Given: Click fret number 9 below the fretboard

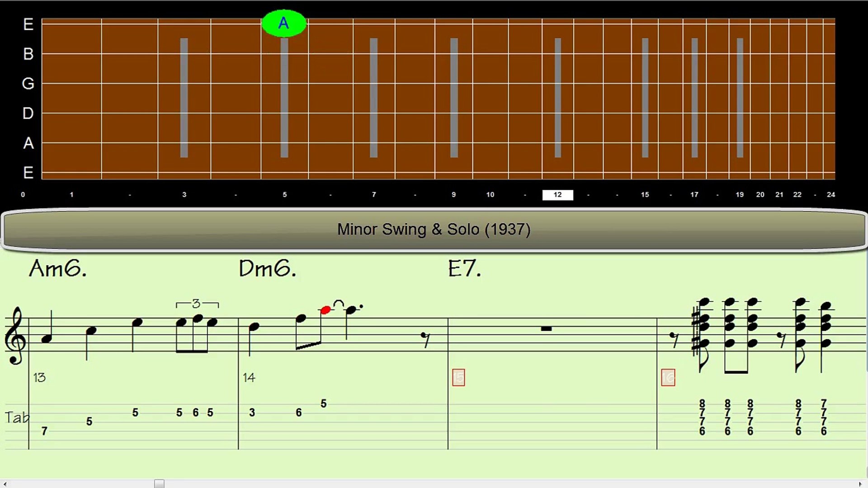Looking at the screenshot, I should [454, 195].
